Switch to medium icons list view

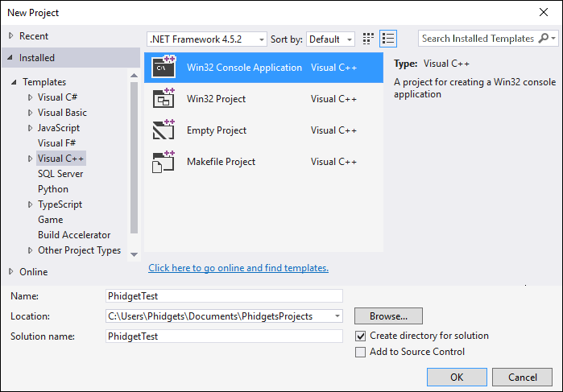388,39
